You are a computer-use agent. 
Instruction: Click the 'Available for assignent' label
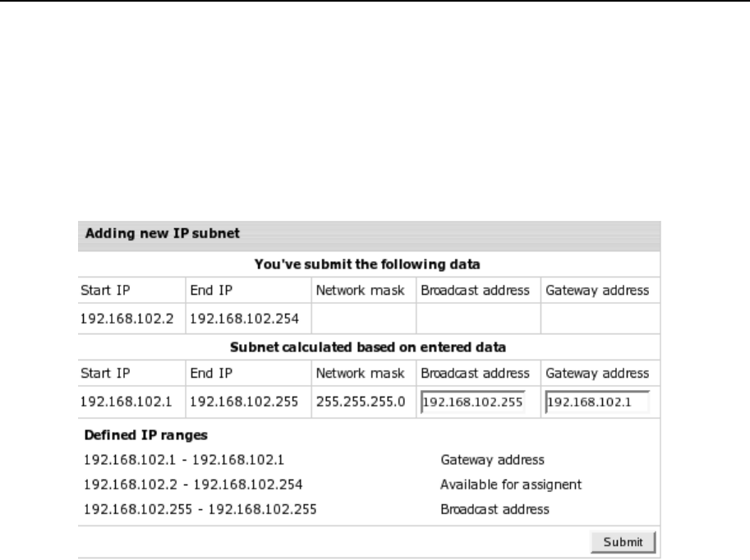click(x=511, y=484)
